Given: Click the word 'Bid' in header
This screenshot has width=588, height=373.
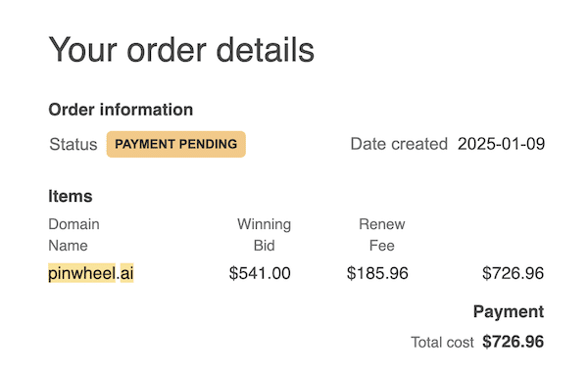Looking at the screenshot, I should 264,246.
